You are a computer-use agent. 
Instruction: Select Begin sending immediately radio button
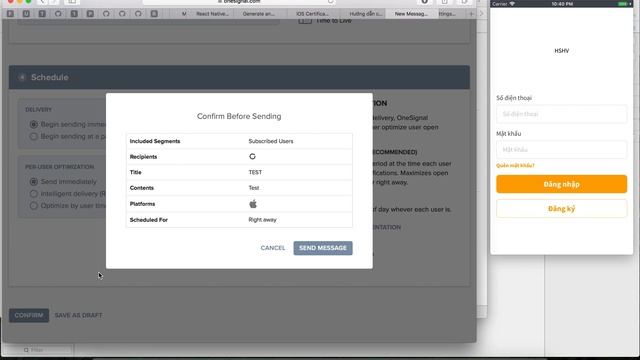(x=34, y=124)
